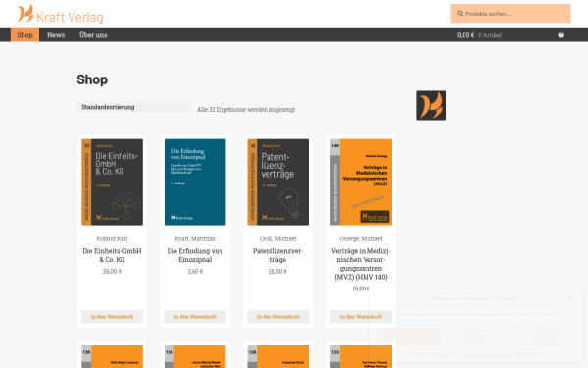
Task: Open the book cover numbered 138
Action: (x=195, y=357)
